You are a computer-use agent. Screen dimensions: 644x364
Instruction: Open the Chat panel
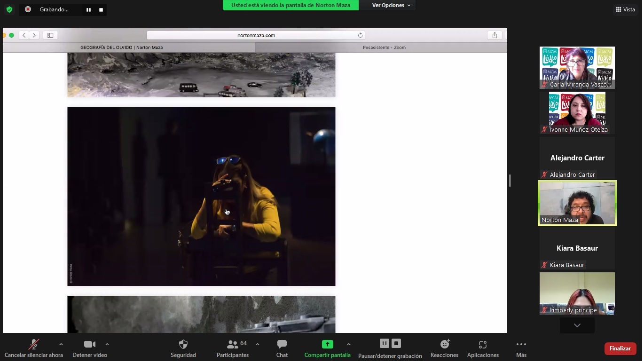[282, 345]
